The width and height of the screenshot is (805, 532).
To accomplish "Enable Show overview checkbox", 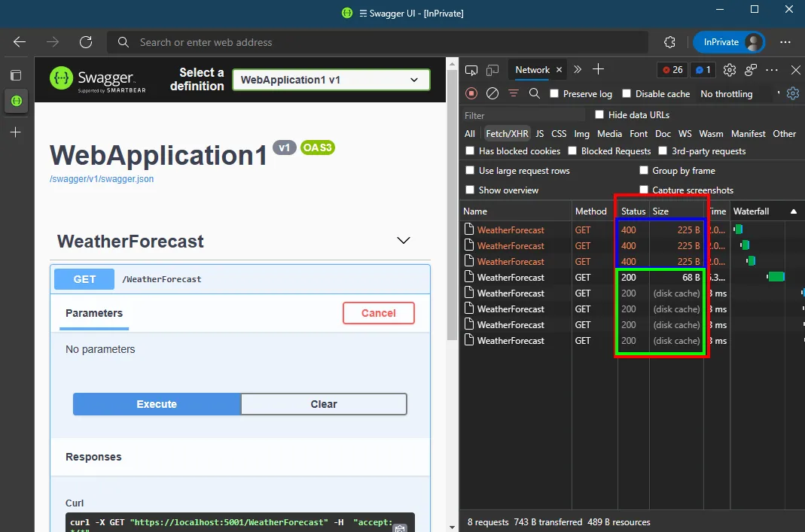I will point(470,190).
